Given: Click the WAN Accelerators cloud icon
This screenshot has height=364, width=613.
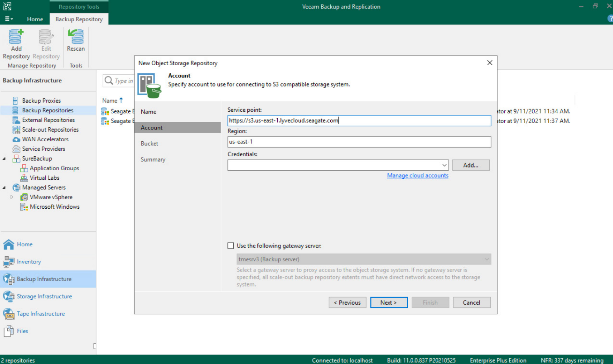Looking at the screenshot, I should tap(16, 139).
